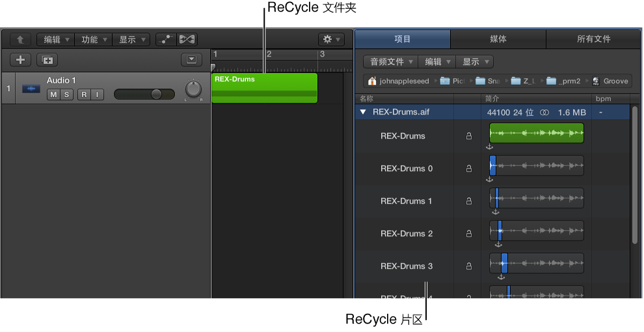
Task: Select the REX-Drums.aif file row
Action: (x=492, y=112)
